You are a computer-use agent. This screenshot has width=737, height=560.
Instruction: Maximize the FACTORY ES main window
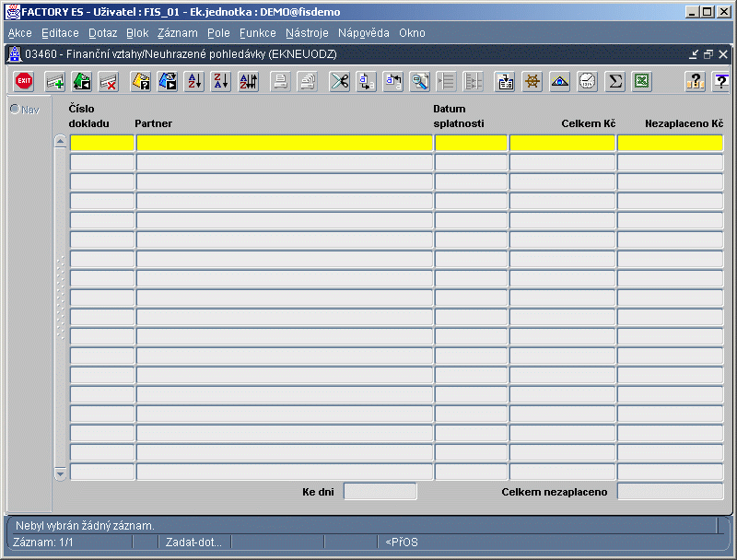pyautogui.click(x=708, y=12)
